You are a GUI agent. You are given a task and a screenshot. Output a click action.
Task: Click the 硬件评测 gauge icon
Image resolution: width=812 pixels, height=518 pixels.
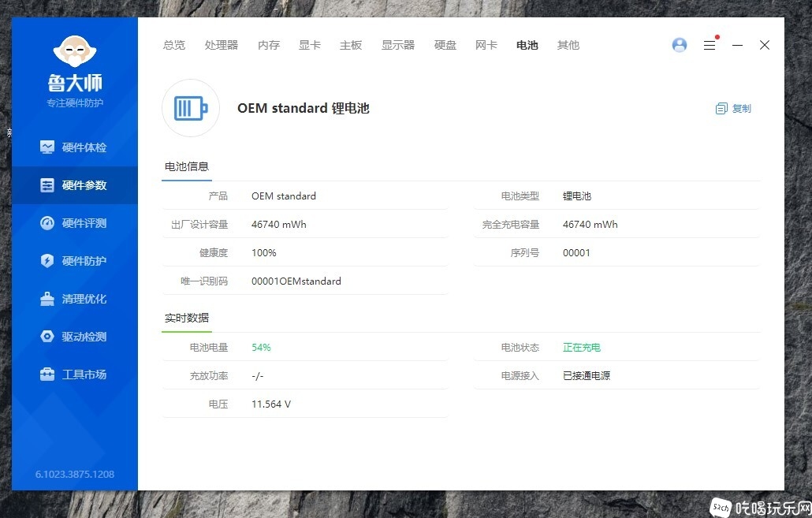click(x=47, y=223)
